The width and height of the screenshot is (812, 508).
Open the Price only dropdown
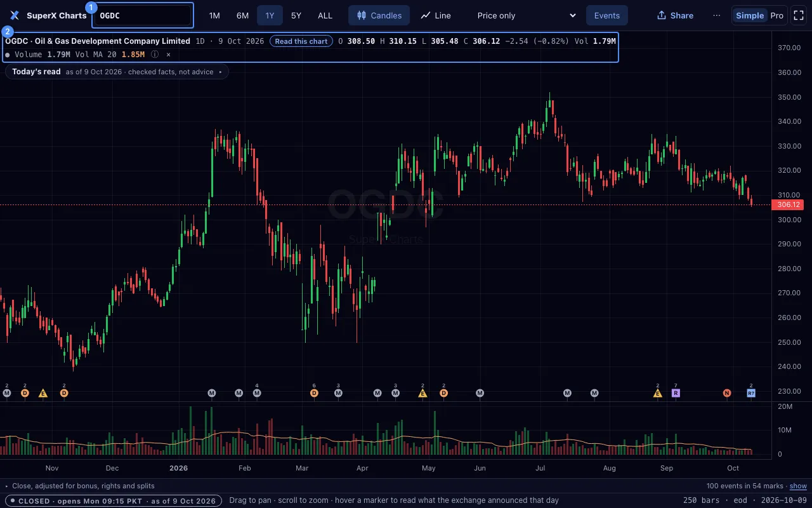(x=527, y=15)
